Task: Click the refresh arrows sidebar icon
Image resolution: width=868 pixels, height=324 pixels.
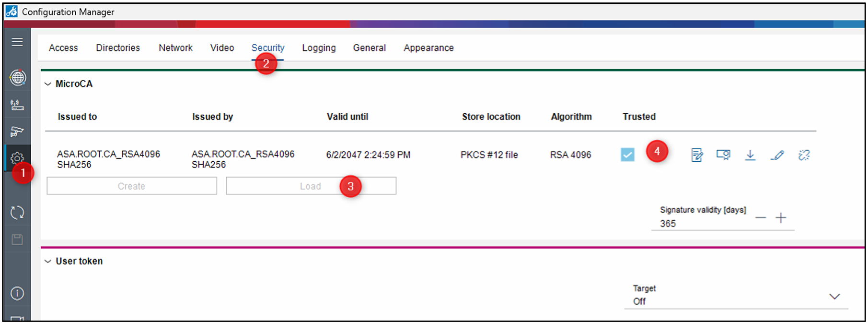Action: click(x=17, y=212)
